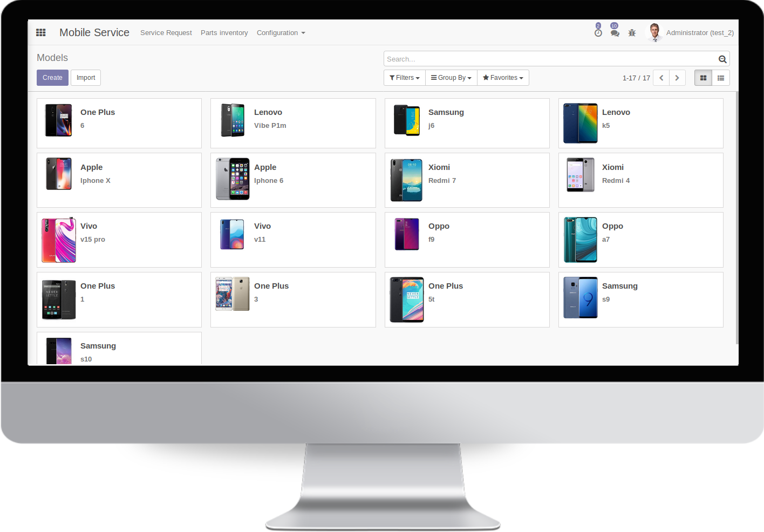764x532 pixels.
Task: Click the 'Iphone 6' model text
Action: [269, 180]
